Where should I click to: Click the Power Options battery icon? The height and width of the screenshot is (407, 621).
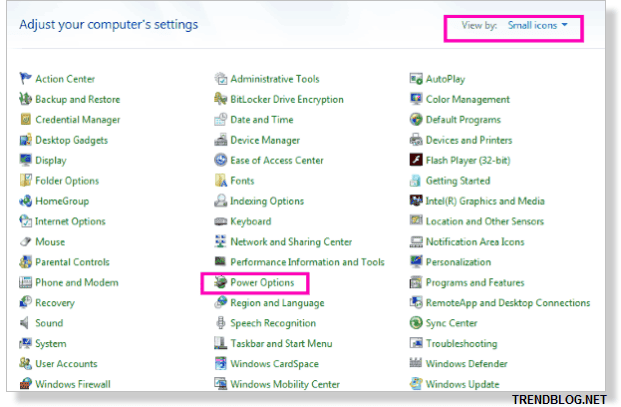(x=221, y=282)
